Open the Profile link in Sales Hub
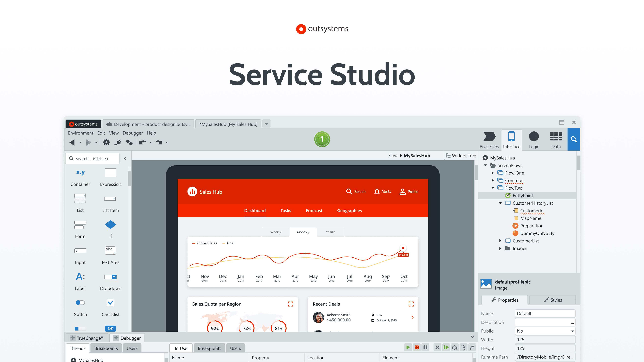The height and width of the screenshot is (362, 644). 409,191
